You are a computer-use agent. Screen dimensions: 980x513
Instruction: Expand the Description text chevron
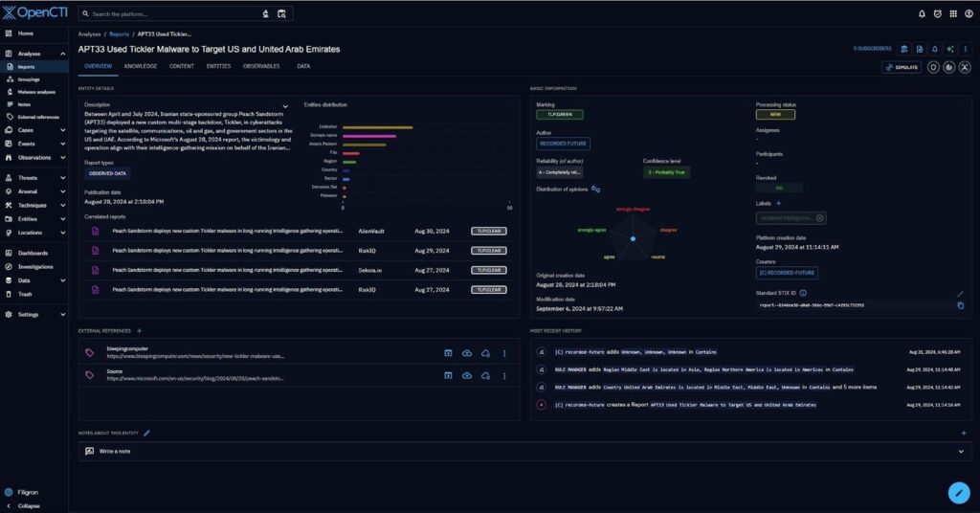point(285,106)
